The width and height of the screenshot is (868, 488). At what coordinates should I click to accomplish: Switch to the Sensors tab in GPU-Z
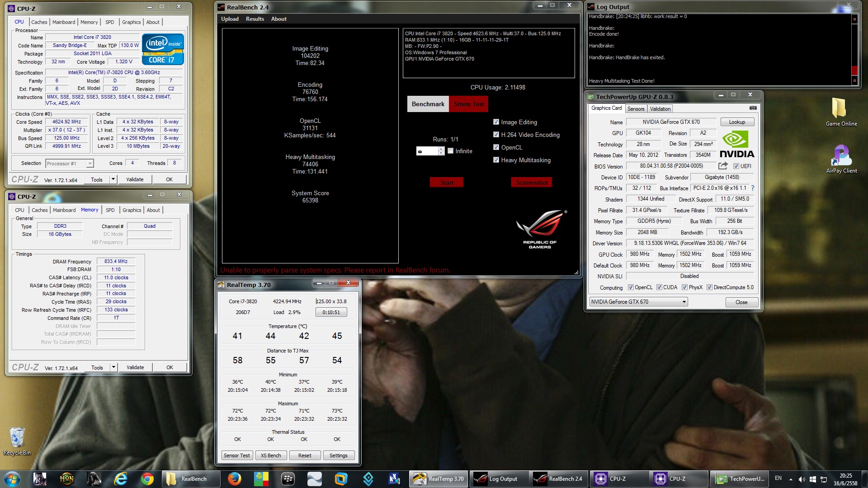point(636,109)
